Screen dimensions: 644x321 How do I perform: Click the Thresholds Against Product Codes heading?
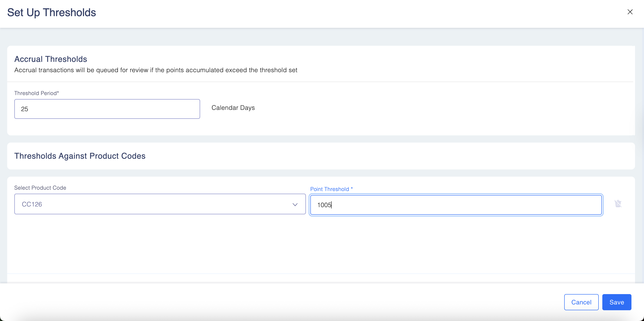point(80,156)
